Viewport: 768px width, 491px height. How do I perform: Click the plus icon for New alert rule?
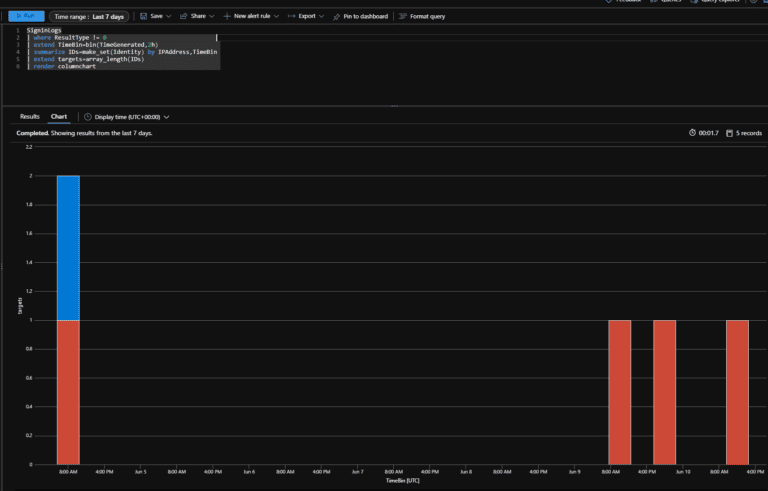(227, 16)
